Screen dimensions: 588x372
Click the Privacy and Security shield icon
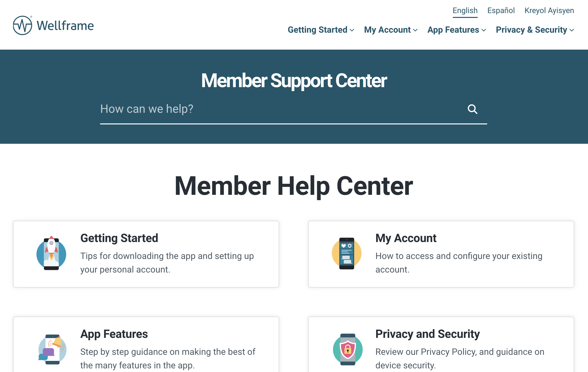tap(348, 349)
